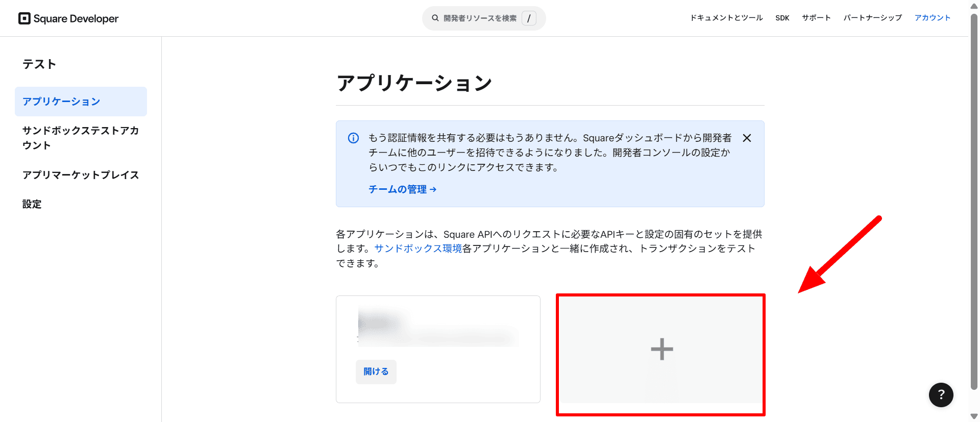Open the サポート menu
The image size is (980, 422).
pyautogui.click(x=816, y=18)
